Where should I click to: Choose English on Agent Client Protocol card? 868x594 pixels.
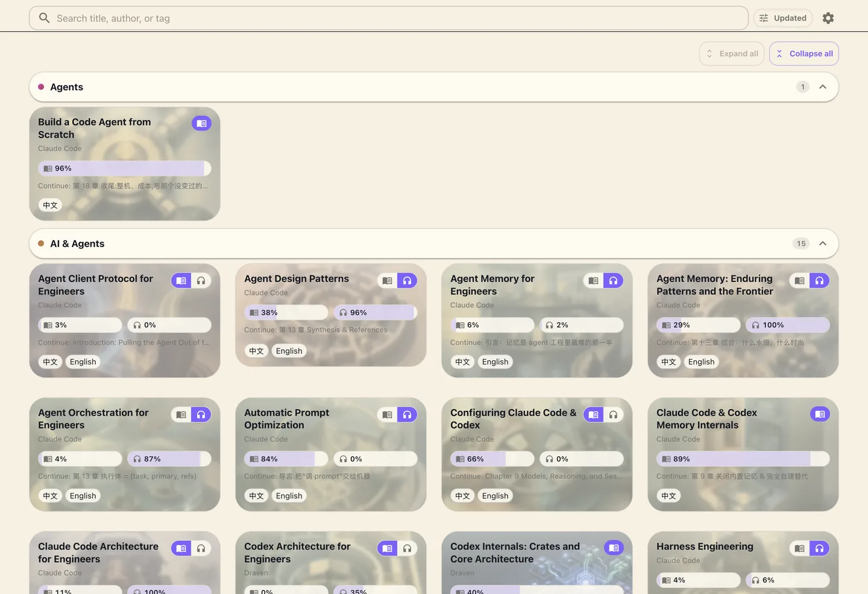click(x=83, y=362)
